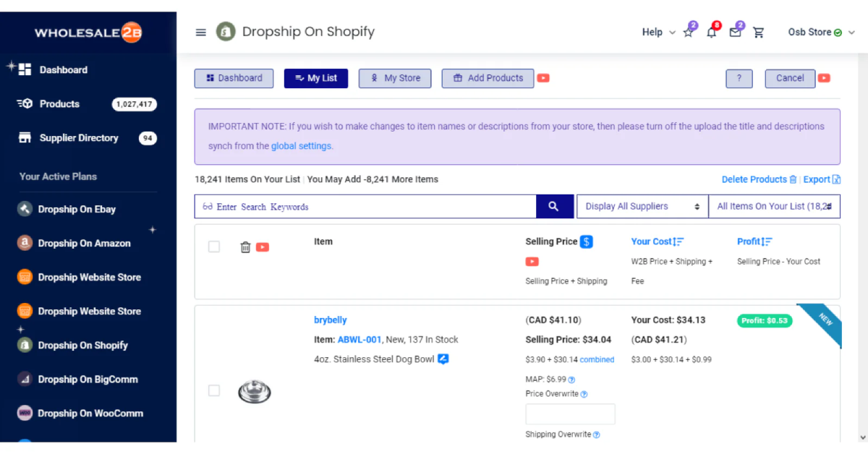Image resolution: width=868 pixels, height=454 pixels.
Task: Open item ABWL-001 link
Action: point(359,339)
